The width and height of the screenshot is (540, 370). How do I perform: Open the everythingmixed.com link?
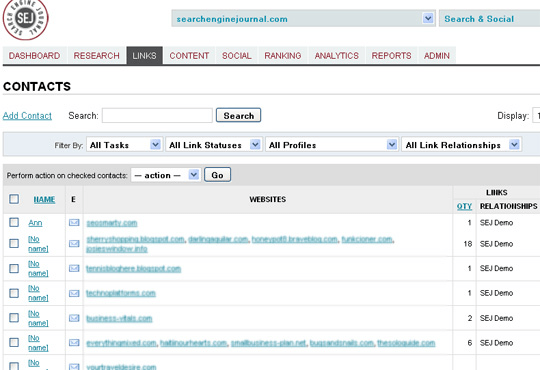point(121,343)
